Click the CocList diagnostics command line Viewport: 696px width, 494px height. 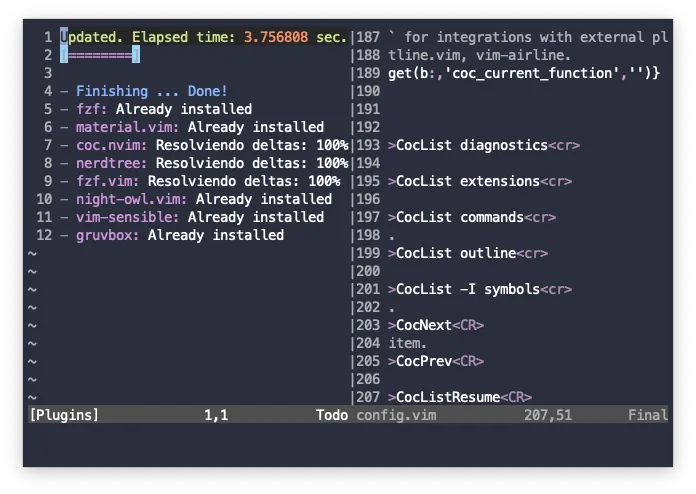[484, 145]
